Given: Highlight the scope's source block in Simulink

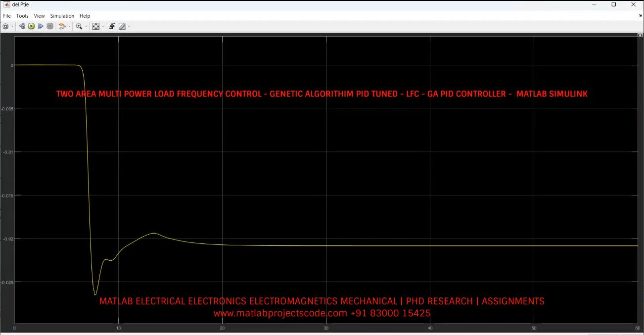Looking at the screenshot, I should tap(22, 26).
